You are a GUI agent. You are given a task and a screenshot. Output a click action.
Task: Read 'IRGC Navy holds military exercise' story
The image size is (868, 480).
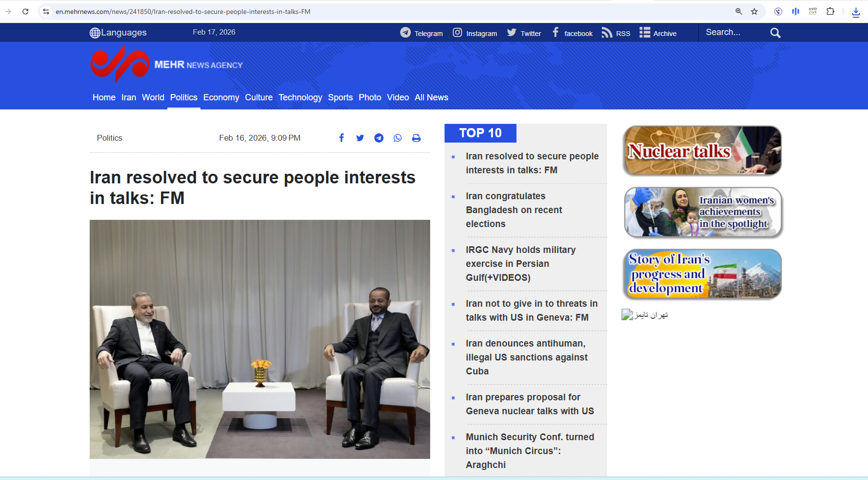[521, 264]
